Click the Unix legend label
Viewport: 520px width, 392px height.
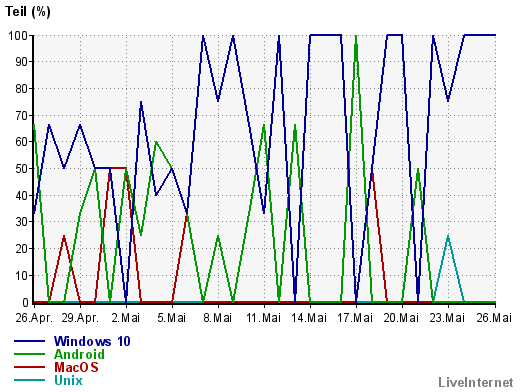point(68,380)
